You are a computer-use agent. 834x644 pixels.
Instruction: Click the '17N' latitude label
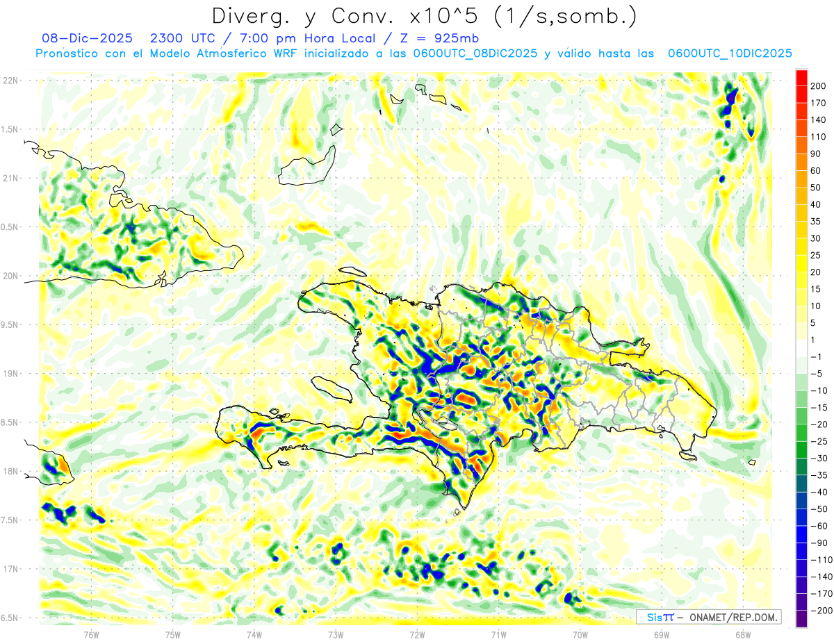[x=11, y=569]
